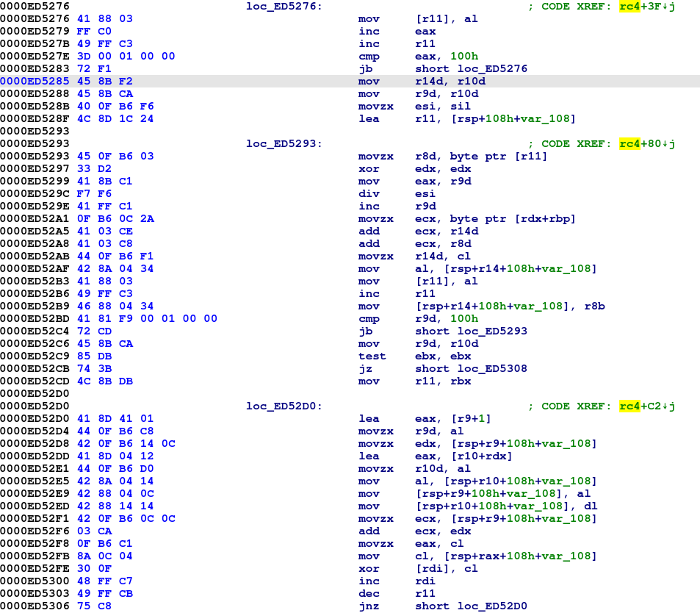This screenshot has width=700, height=613.
Task: Click 'add ecx, r14d' instruction
Action: [x=418, y=232]
